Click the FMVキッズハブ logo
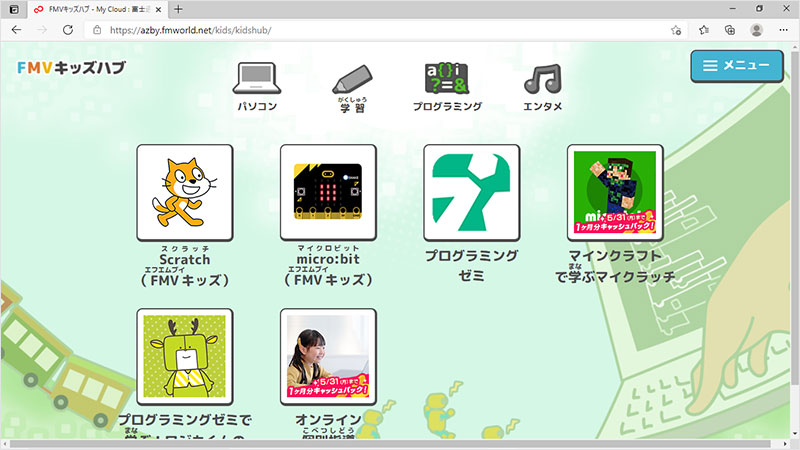 71,67
